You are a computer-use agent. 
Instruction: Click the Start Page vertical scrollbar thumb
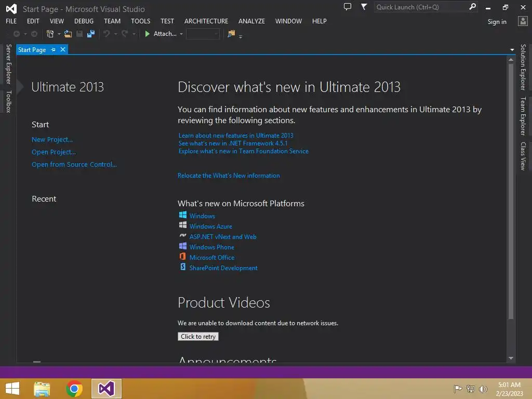(x=511, y=191)
